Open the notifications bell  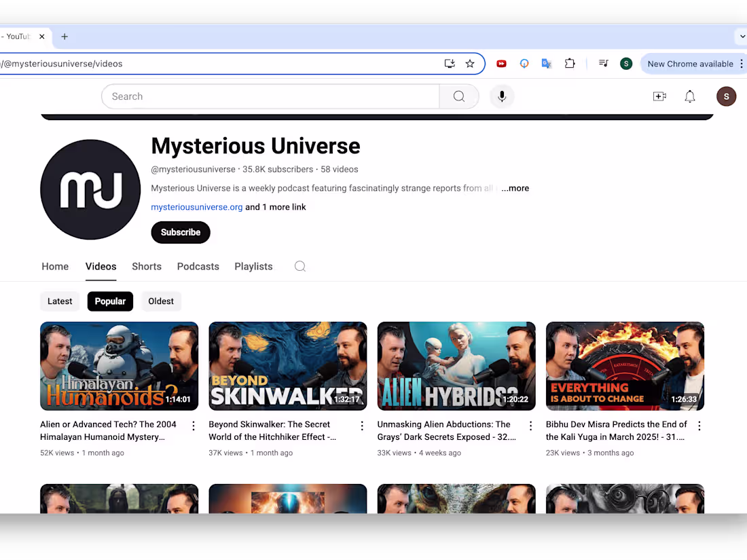point(690,96)
